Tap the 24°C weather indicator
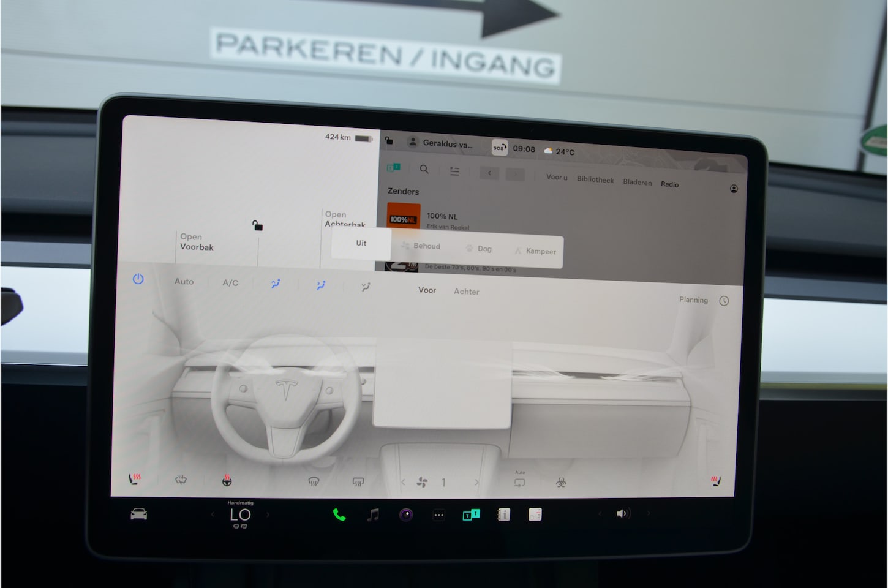The image size is (888, 588). click(x=559, y=151)
